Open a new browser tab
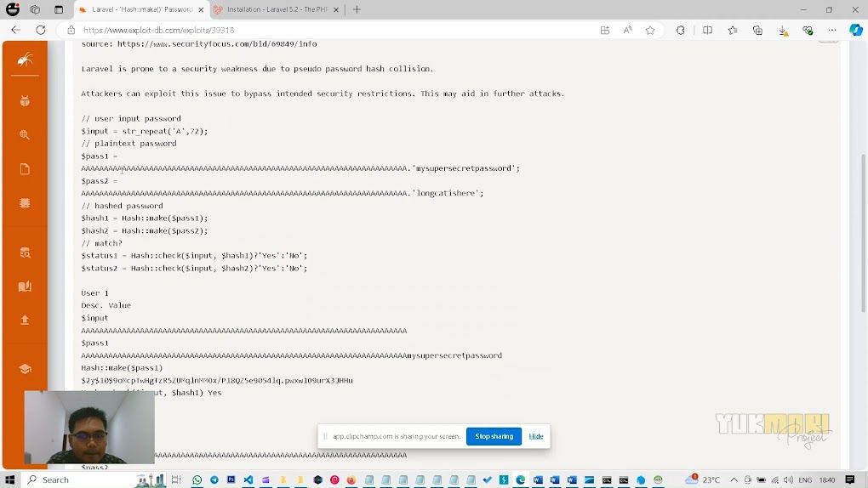The height and width of the screenshot is (488, 868). coord(357,9)
